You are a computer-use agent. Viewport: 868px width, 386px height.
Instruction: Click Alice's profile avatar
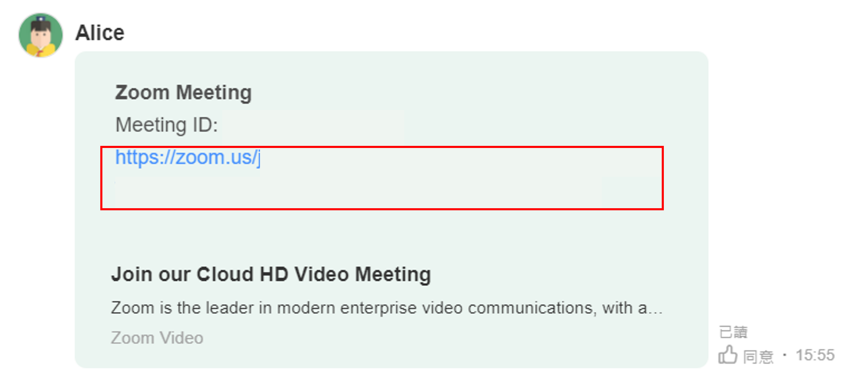click(x=41, y=35)
